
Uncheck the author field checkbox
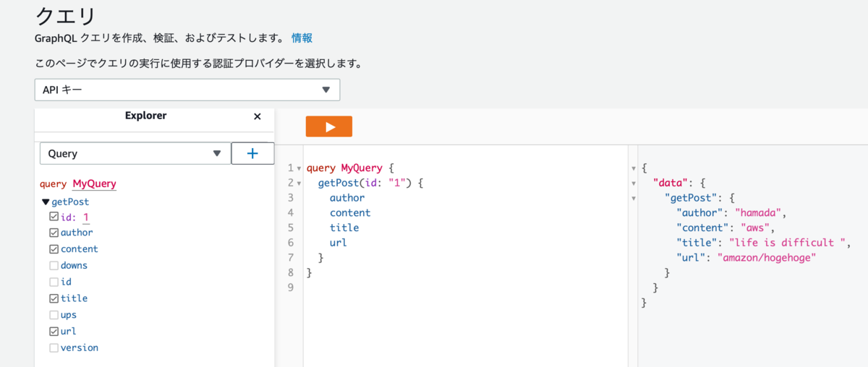(x=54, y=233)
